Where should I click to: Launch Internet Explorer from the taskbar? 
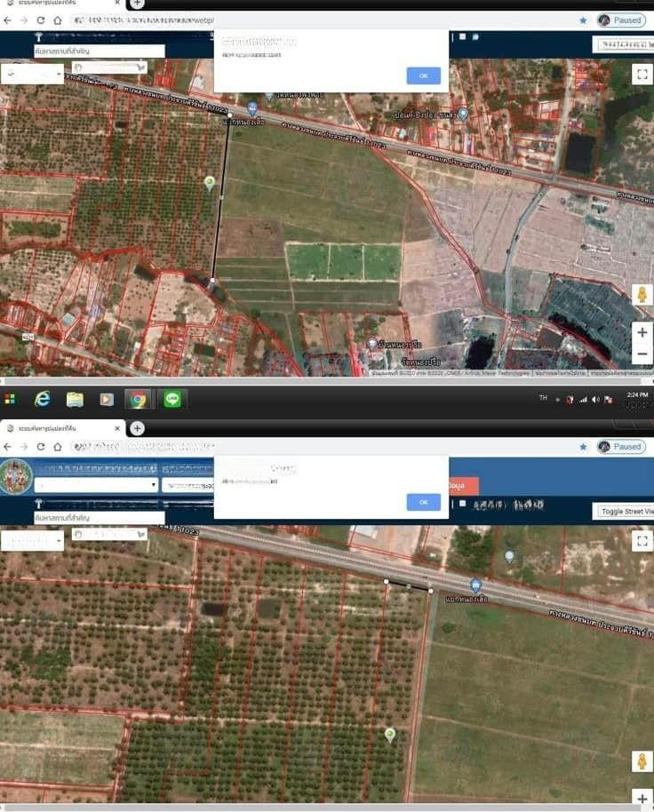point(42,400)
